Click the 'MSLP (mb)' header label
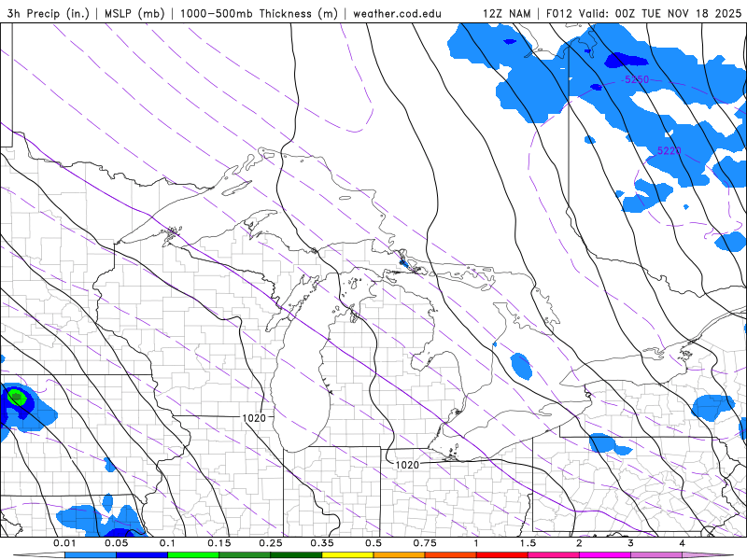The image size is (747, 560). tap(134, 13)
